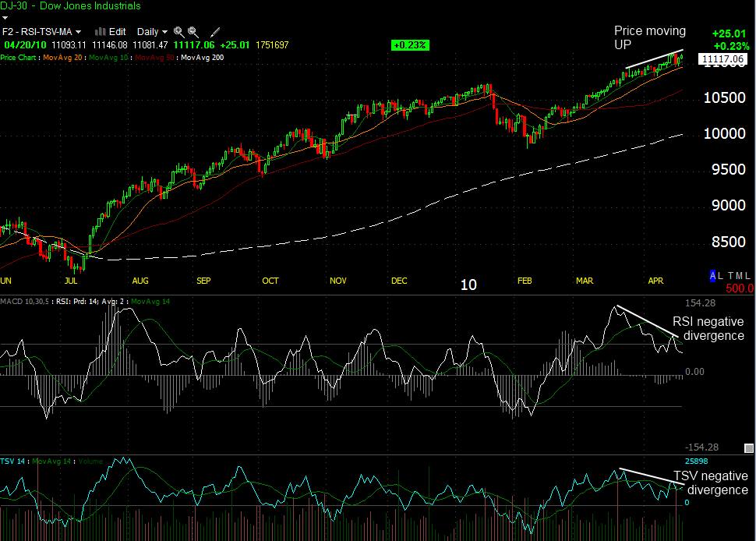
Task: Click the MovAvg 200 legend label
Action: click(203, 58)
